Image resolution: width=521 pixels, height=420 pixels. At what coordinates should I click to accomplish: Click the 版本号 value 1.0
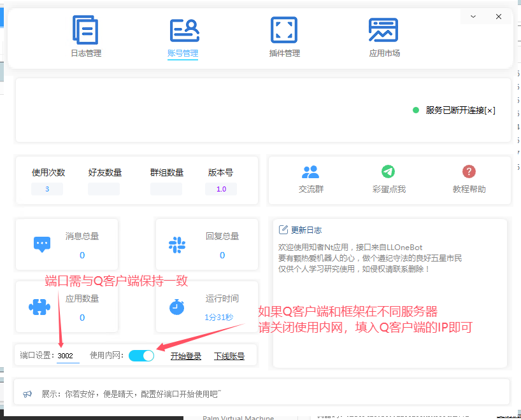[x=221, y=189]
